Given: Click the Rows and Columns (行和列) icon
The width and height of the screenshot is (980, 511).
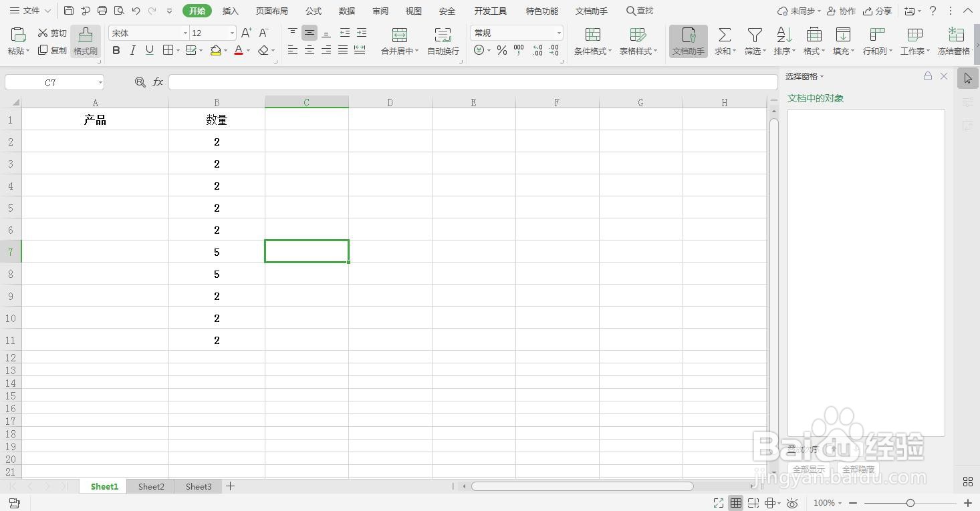Looking at the screenshot, I should [877, 35].
